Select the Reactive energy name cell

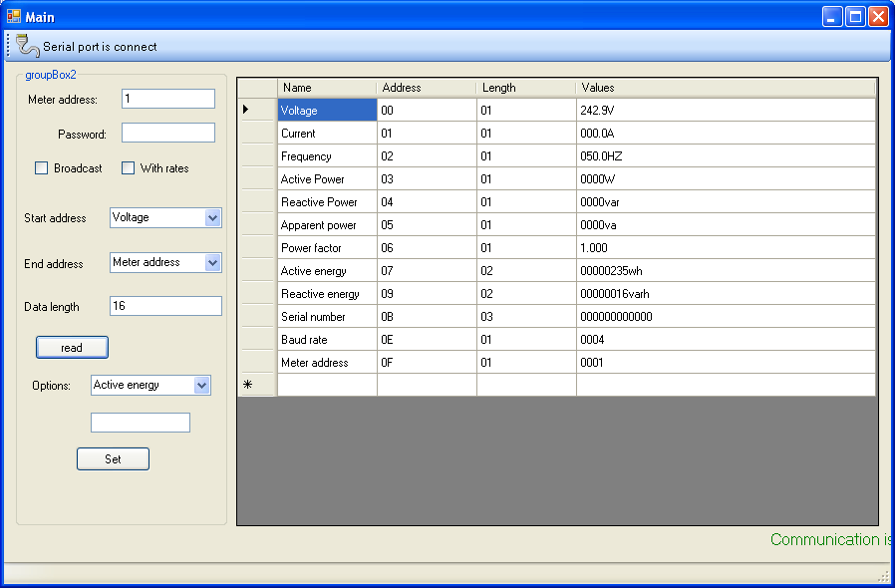(x=327, y=293)
